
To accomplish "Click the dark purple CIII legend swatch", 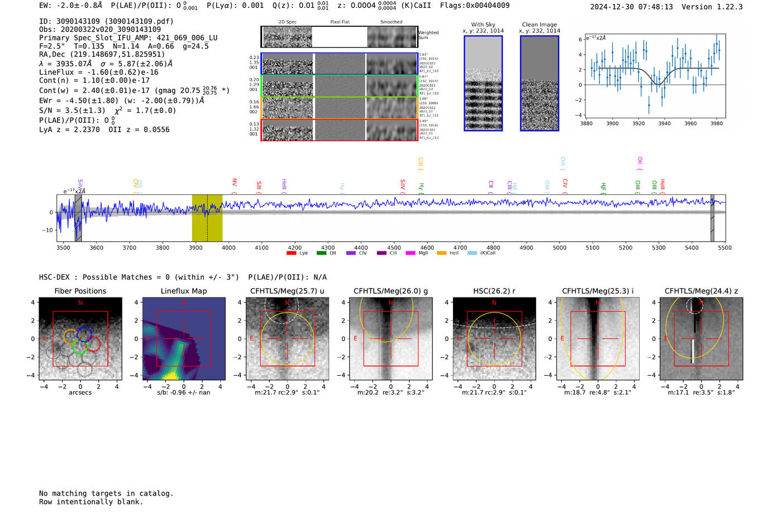I will (x=382, y=253).
